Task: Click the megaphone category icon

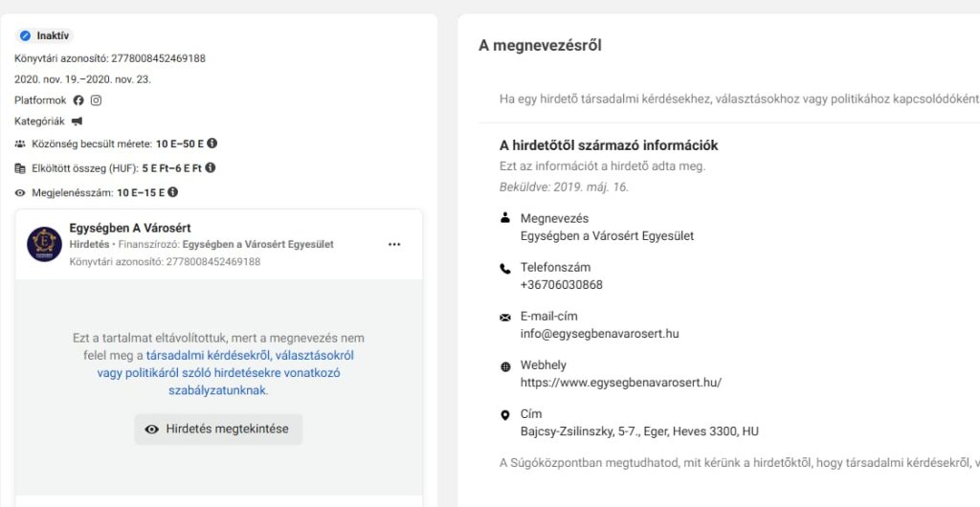Action: (x=77, y=121)
